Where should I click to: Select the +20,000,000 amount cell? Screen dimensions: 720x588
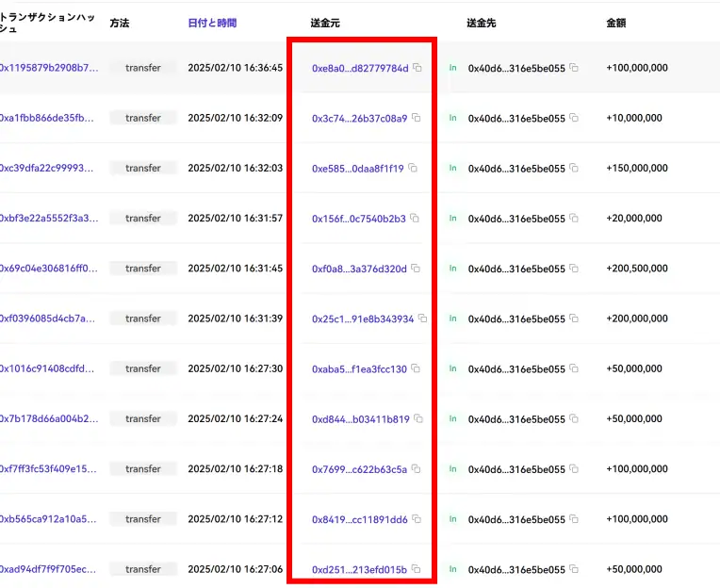(634, 218)
